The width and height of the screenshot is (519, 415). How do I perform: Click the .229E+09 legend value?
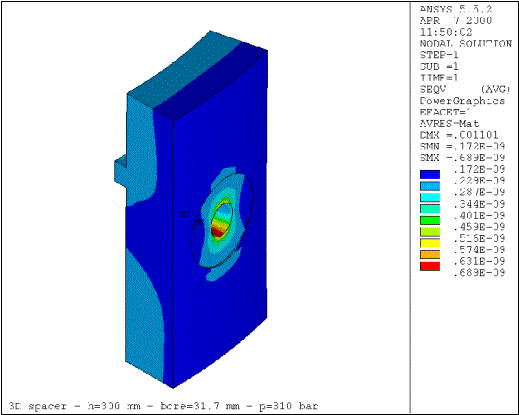[x=479, y=181]
